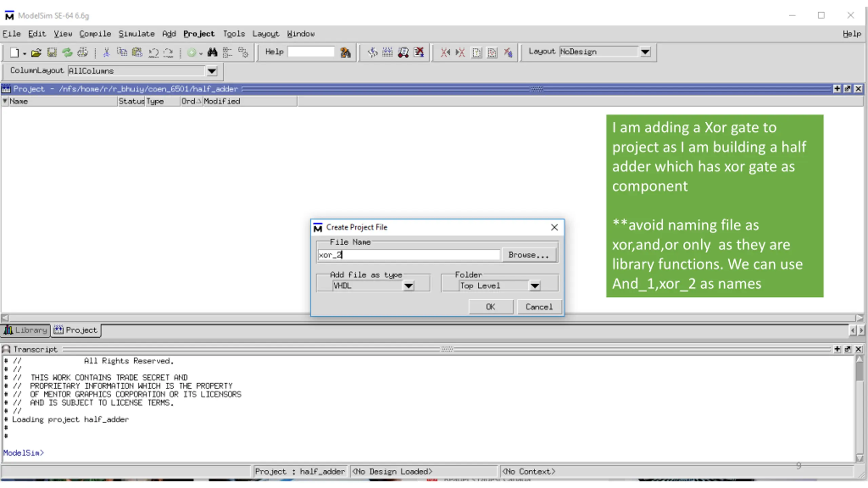Image resolution: width=868 pixels, height=488 pixels.
Task: Click the Expand All tree icon
Action: coord(243,53)
